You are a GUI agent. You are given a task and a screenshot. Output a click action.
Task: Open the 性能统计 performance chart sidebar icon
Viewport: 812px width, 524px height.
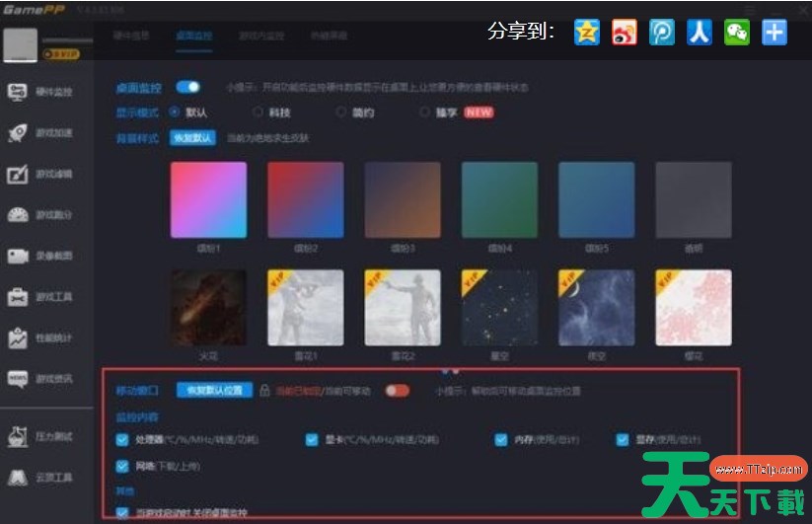[17, 338]
